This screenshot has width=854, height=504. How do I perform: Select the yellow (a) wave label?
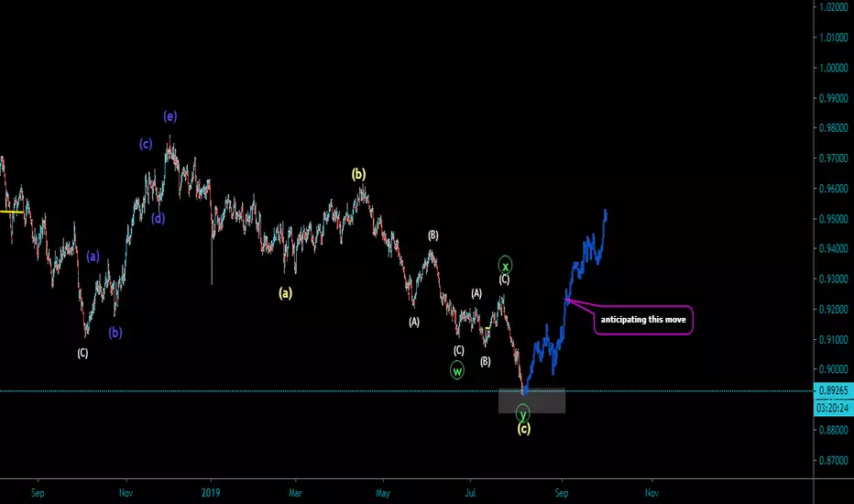[285, 293]
